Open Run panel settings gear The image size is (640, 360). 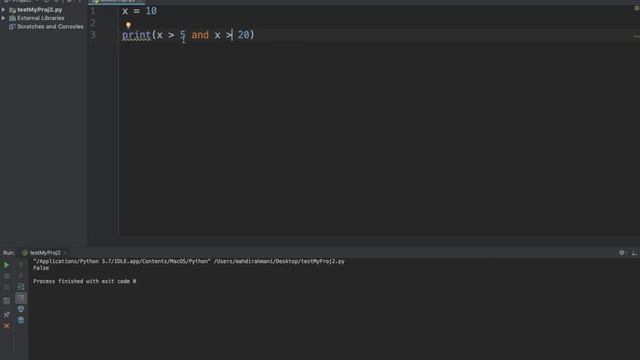(622, 253)
